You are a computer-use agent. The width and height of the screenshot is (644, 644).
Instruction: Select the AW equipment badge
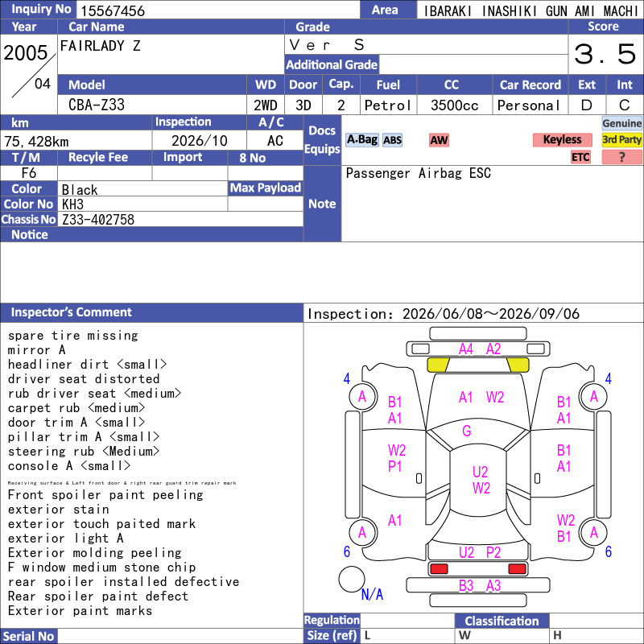[439, 140]
